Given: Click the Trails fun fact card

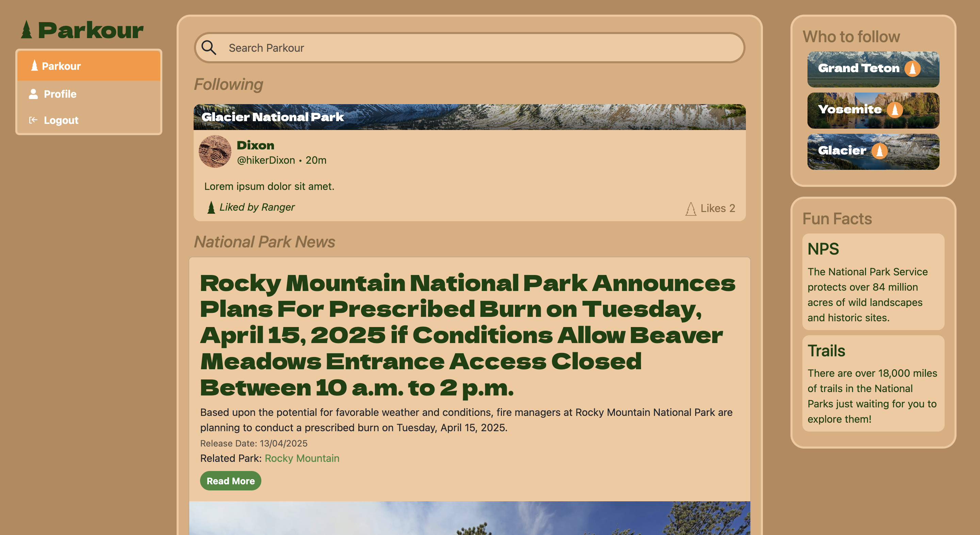Looking at the screenshot, I should 873,383.
